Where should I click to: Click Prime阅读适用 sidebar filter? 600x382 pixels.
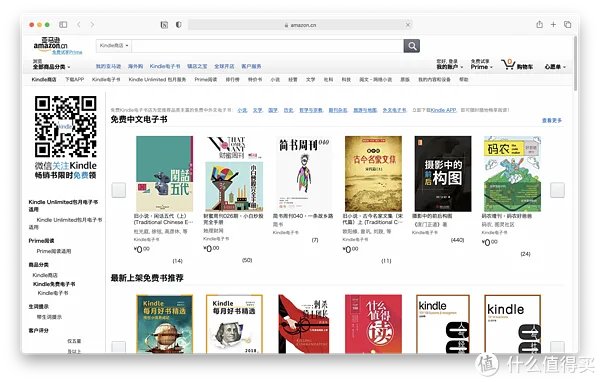coord(54,251)
